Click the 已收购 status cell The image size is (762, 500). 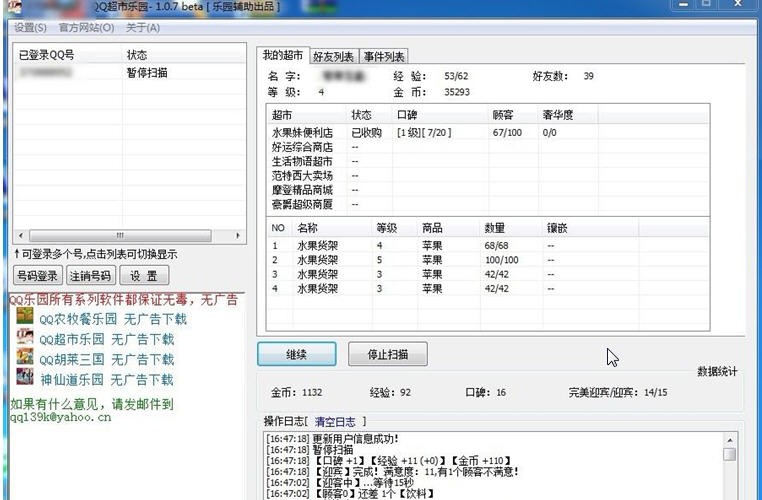click(366, 133)
